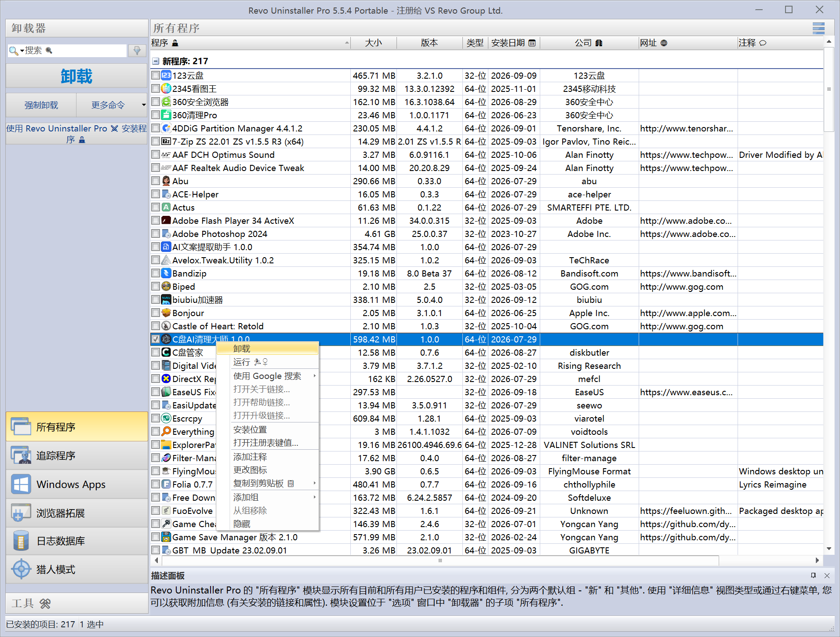Viewport: 840px width, 637px height.
Task: Open the tenorshare.com URL link
Action: [x=686, y=128]
